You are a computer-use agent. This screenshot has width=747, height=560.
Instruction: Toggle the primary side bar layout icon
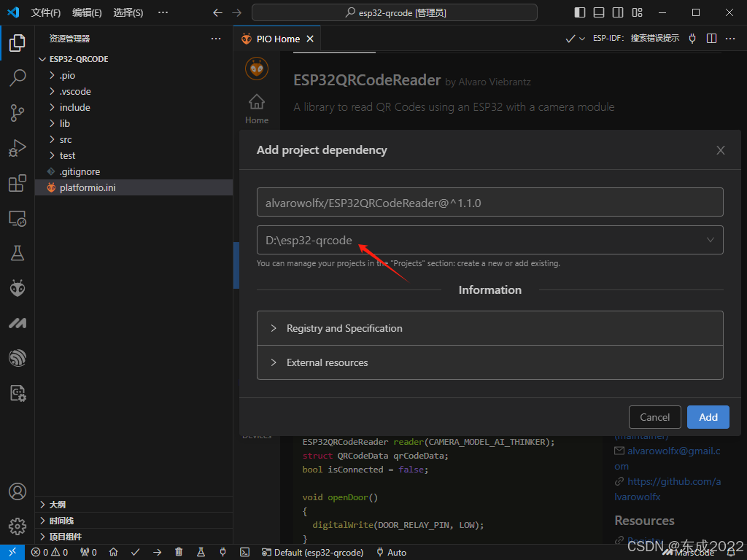[580, 12]
